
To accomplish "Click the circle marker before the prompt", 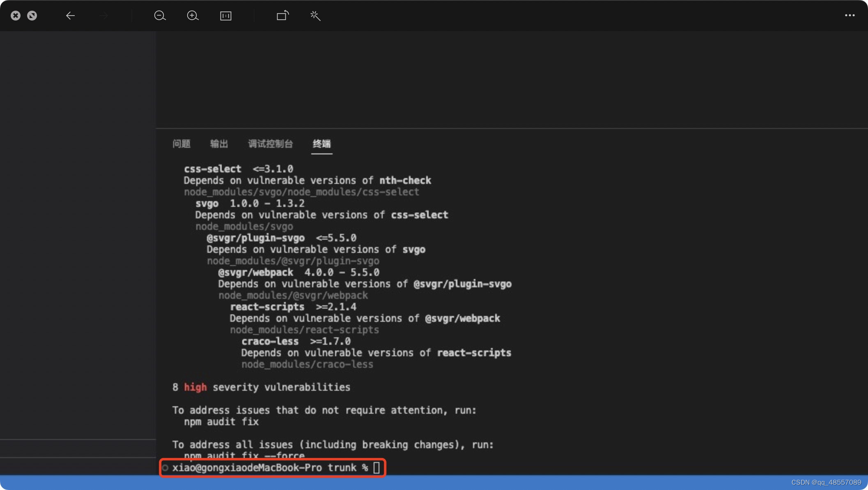I will click(x=165, y=467).
